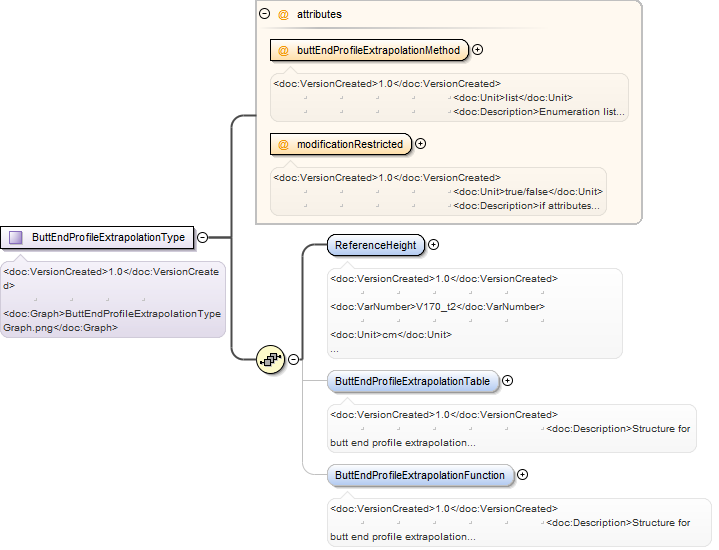Image resolution: width=719 pixels, height=550 pixels.
Task: Expand buttEndProfileExtrapolationMethod attribute plus icon
Action: (x=477, y=50)
